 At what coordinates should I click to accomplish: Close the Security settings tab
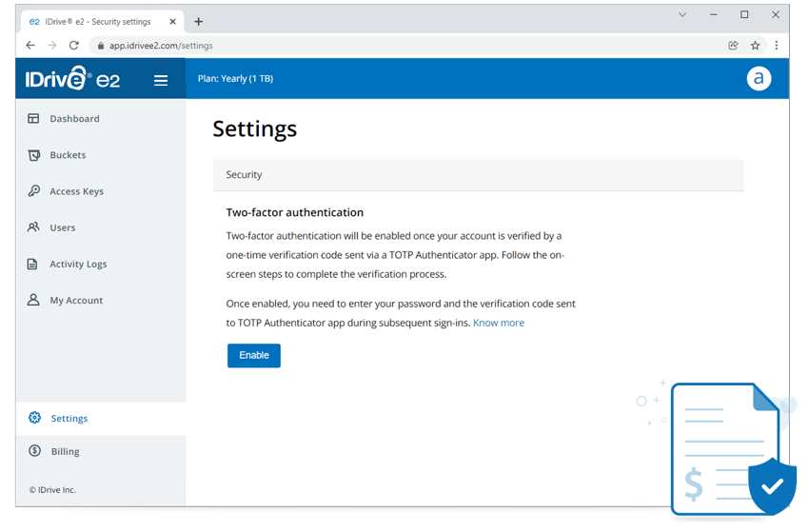172,22
